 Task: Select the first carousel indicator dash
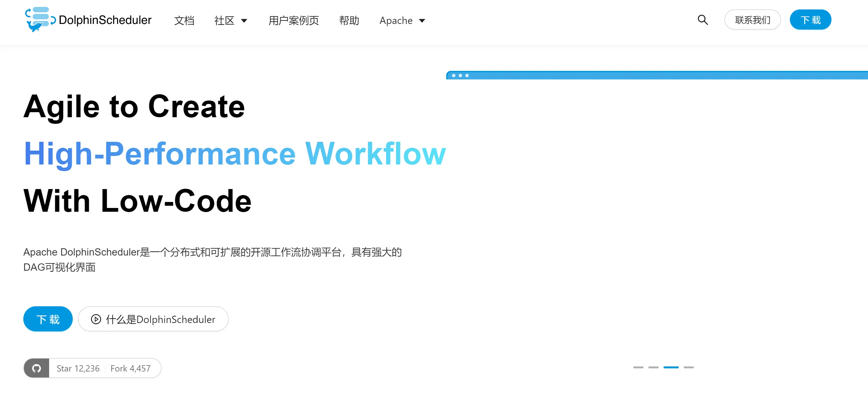pyautogui.click(x=638, y=367)
